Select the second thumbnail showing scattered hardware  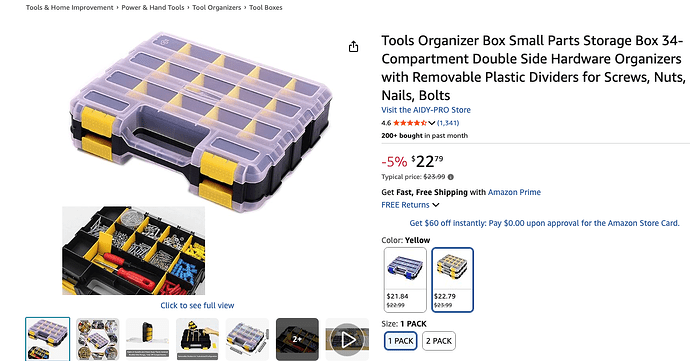[97, 339]
